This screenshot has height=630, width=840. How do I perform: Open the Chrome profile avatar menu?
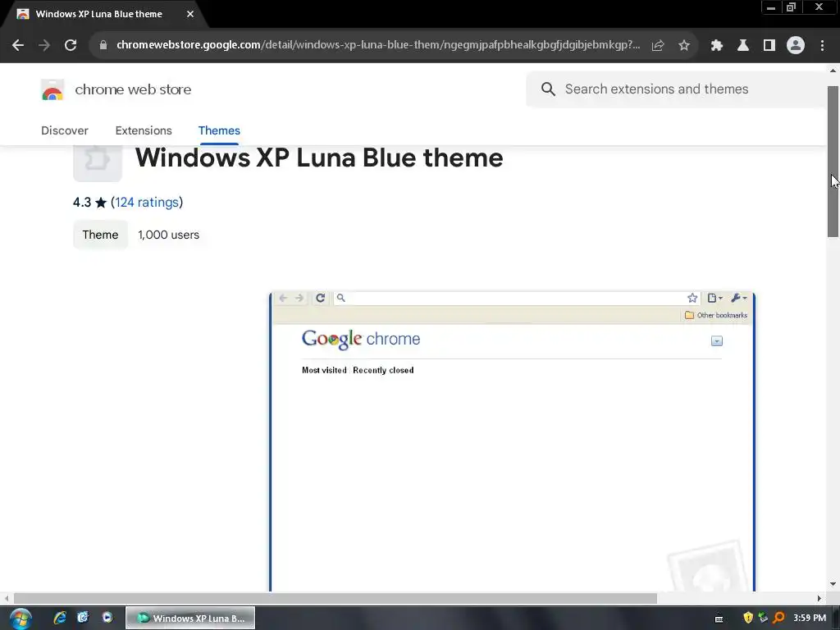pos(796,46)
